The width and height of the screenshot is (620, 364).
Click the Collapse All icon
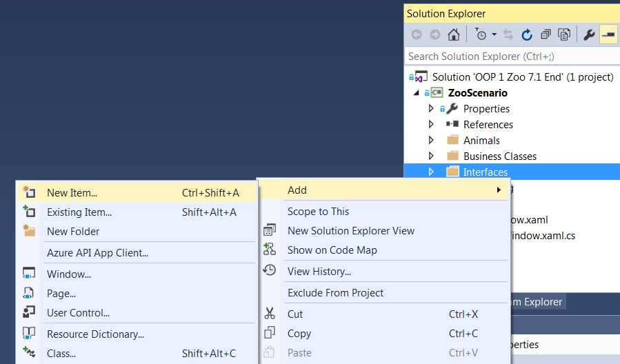[x=546, y=34]
